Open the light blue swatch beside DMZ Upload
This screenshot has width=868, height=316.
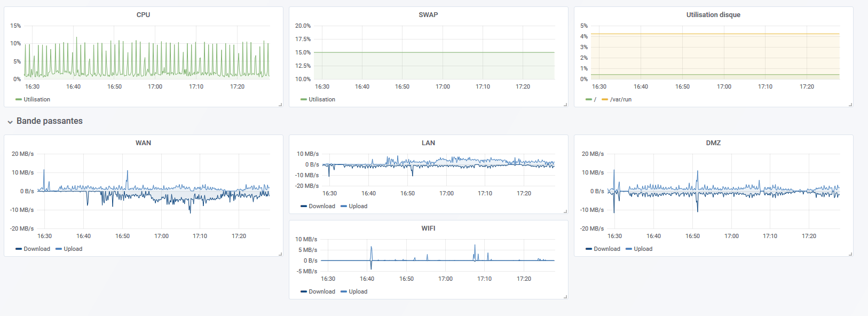tap(629, 249)
